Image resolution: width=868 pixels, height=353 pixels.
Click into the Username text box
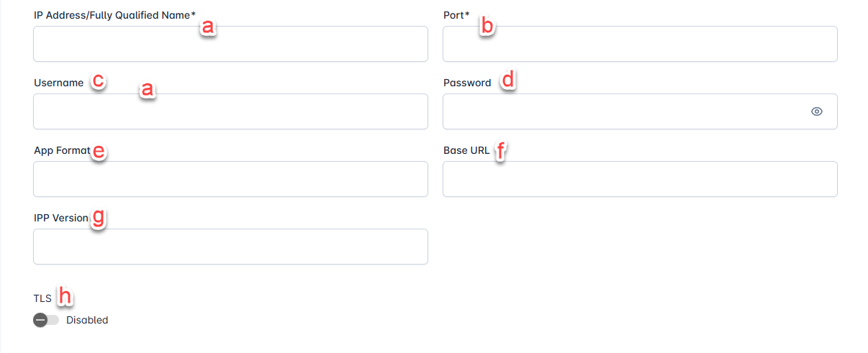point(230,111)
